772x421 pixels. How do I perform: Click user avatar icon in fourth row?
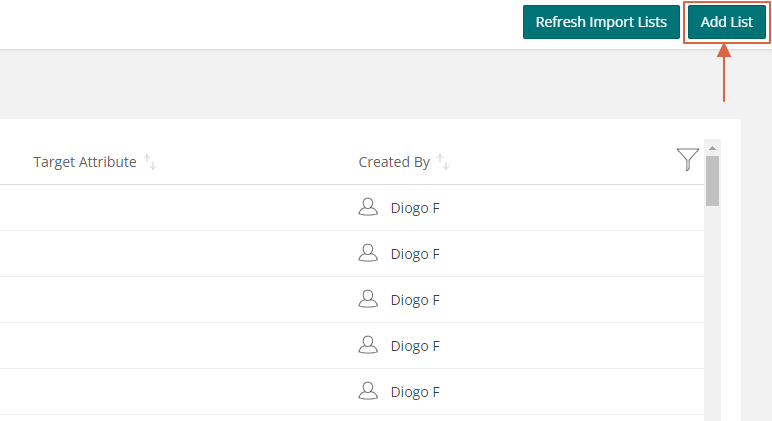coord(368,345)
